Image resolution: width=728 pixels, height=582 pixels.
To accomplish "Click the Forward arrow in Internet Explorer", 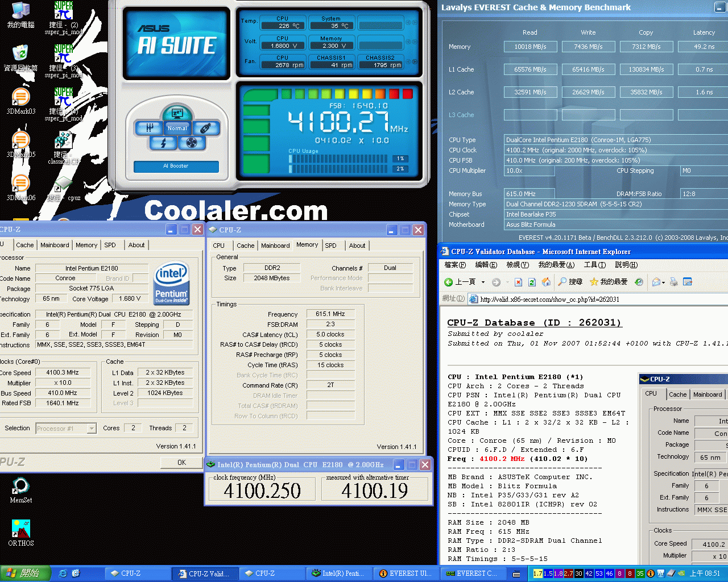I will coord(496,282).
